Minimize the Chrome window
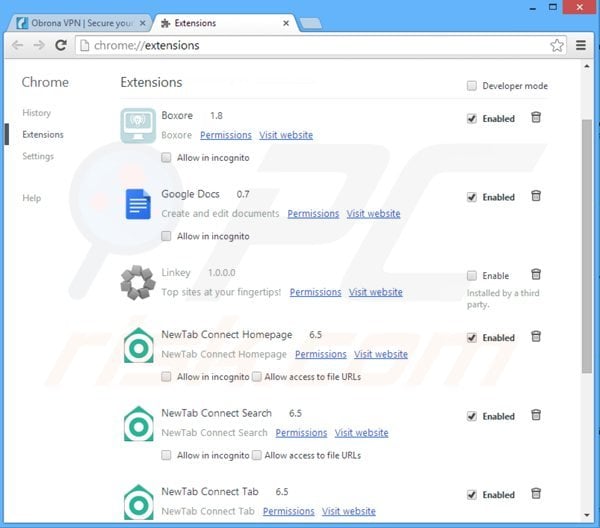600x528 pixels. [533, 7]
